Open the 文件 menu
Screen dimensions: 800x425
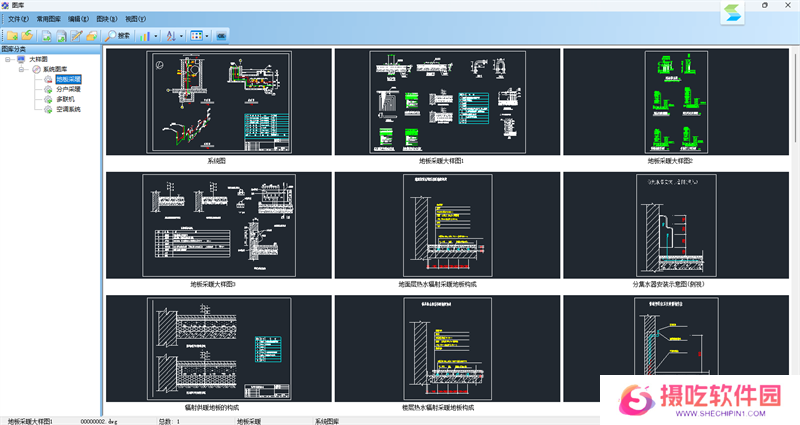click(x=18, y=19)
